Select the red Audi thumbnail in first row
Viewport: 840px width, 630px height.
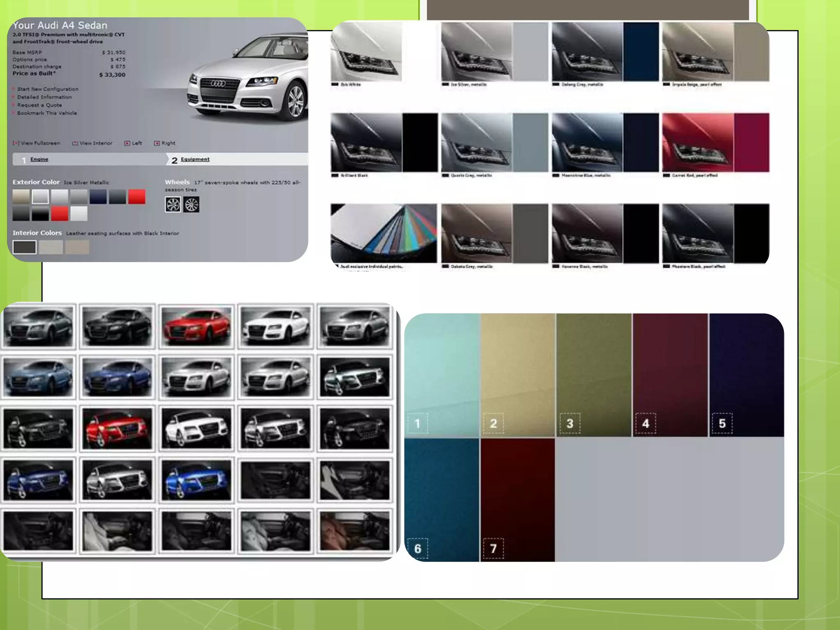pos(196,326)
